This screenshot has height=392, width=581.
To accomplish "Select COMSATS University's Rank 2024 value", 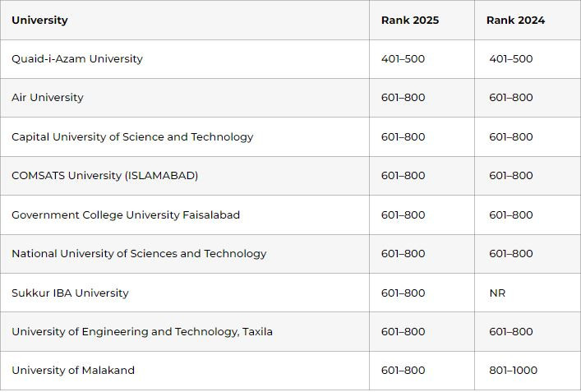I will tap(510, 176).
